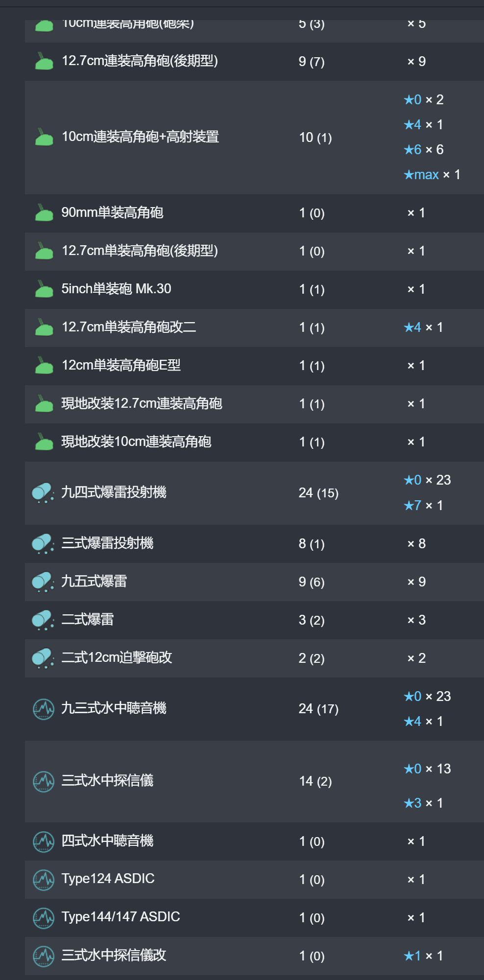484x980 pixels.
Task: Click the 24 (17) count for 九三式水中聴音機
Action: pos(318,709)
